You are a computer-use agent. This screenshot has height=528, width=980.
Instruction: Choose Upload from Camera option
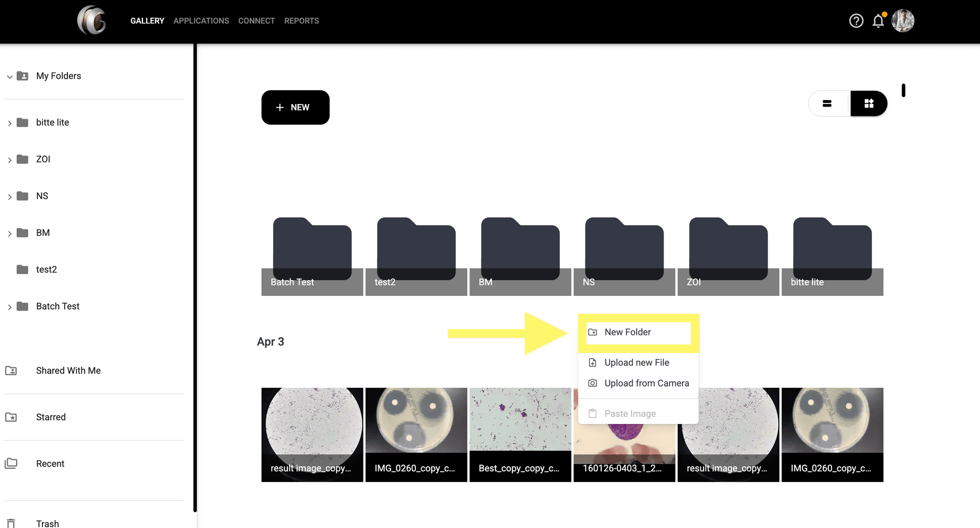coord(646,383)
